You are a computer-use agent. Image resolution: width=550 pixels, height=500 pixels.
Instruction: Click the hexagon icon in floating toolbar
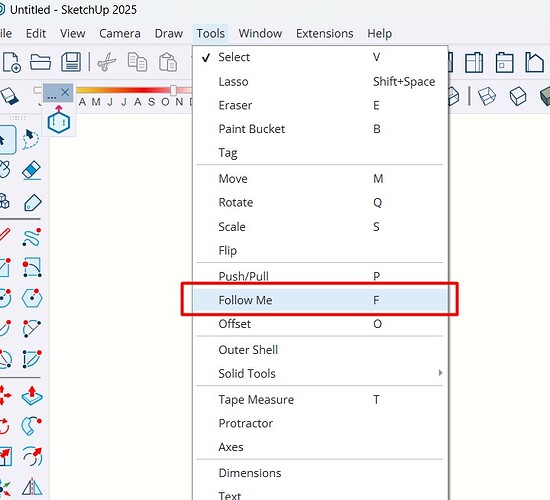(x=59, y=119)
